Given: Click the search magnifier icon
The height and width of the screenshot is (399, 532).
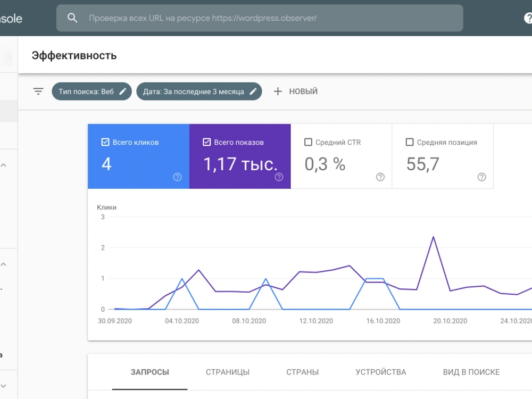Looking at the screenshot, I should point(72,18).
